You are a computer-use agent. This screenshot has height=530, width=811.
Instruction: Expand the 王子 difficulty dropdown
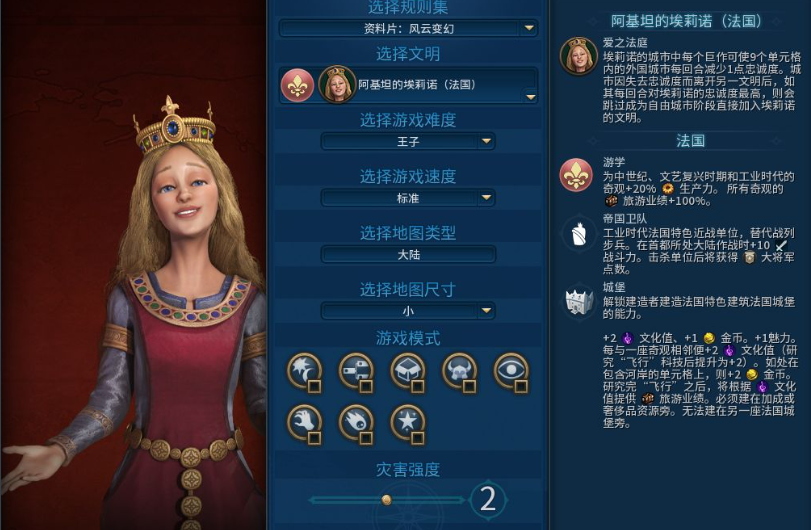pos(408,141)
